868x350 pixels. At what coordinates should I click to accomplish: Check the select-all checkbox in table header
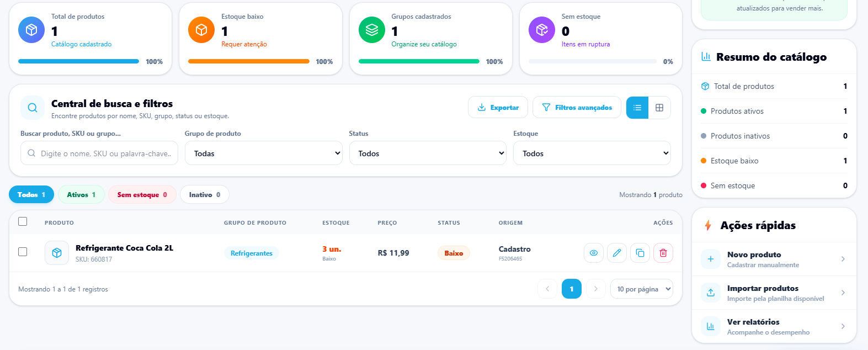tap(23, 221)
